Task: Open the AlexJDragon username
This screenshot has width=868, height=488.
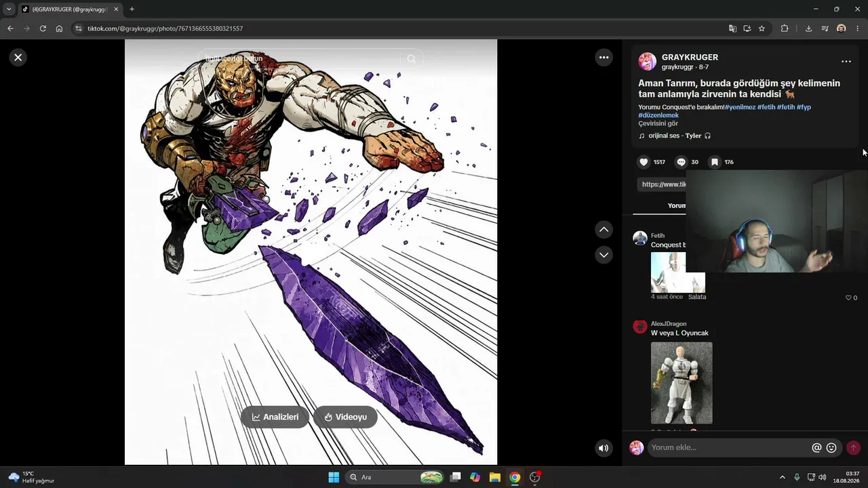Action: [669, 324]
